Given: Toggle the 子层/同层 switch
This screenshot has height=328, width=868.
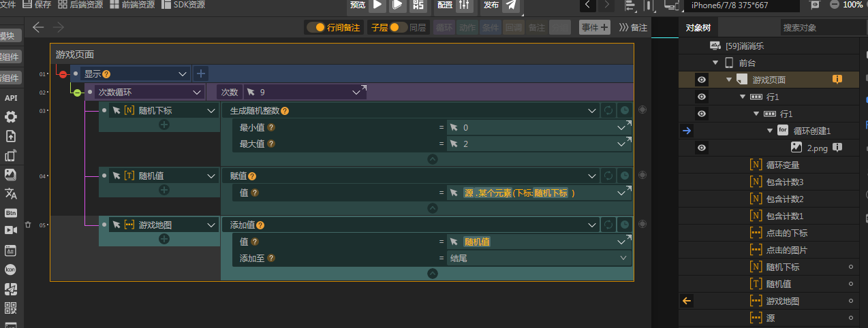Looking at the screenshot, I should [x=398, y=27].
